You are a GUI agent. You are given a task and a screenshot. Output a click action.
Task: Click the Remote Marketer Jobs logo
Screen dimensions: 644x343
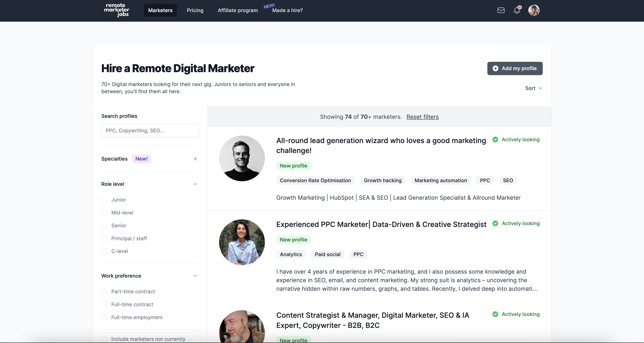tap(116, 10)
